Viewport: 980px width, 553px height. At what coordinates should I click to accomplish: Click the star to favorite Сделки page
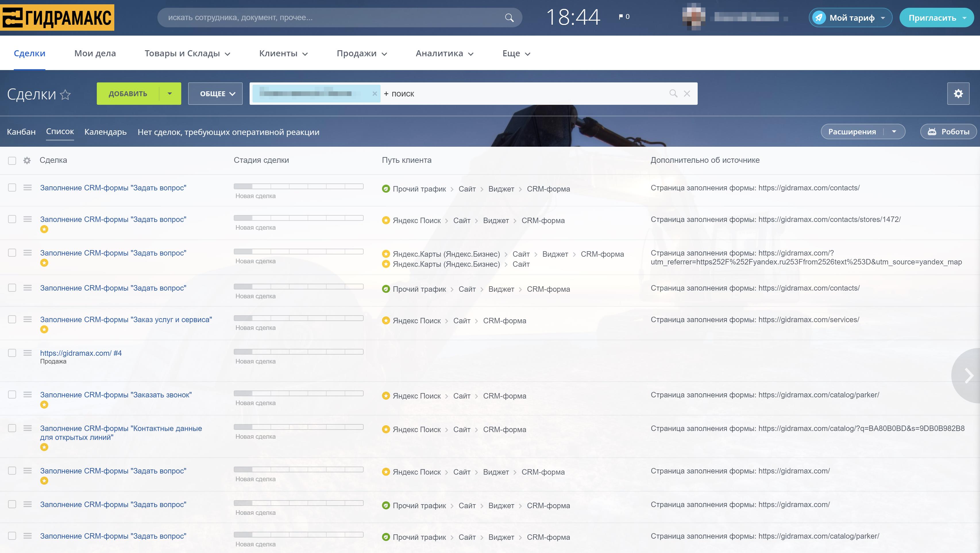(65, 94)
